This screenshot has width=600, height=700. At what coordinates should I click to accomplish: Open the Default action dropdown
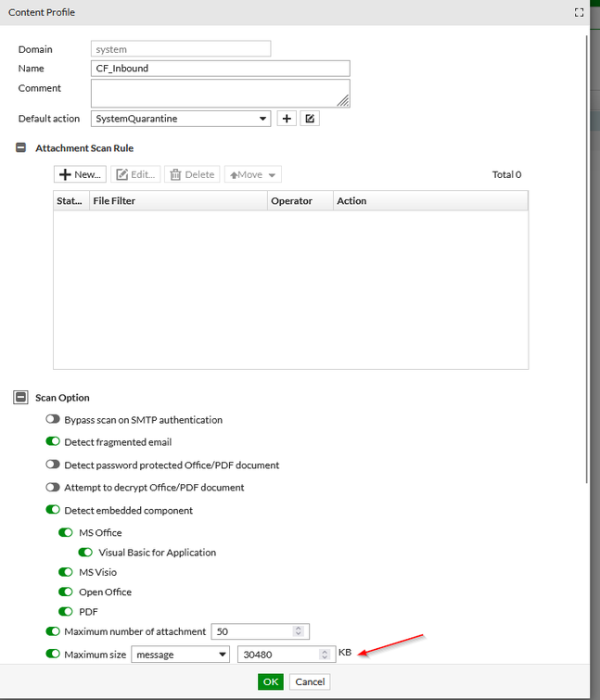click(x=181, y=119)
